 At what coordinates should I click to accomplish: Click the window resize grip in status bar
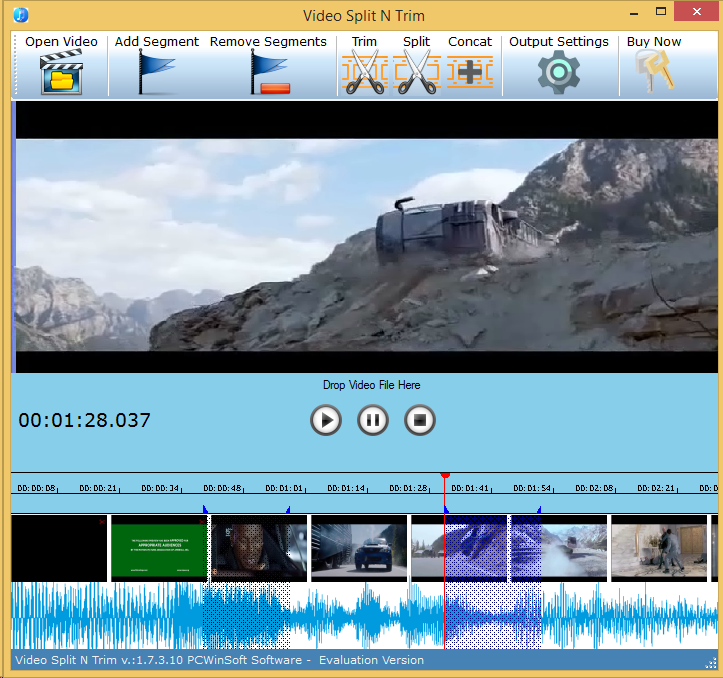point(711,663)
